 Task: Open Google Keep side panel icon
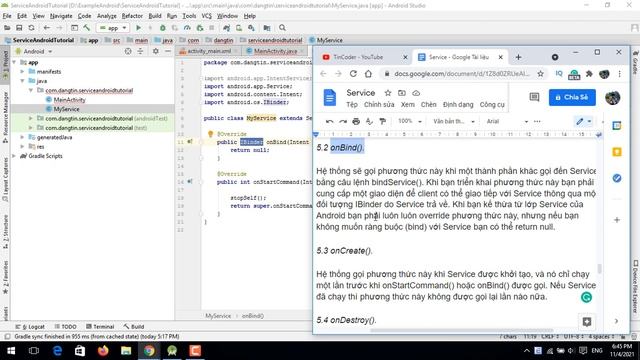617,152
